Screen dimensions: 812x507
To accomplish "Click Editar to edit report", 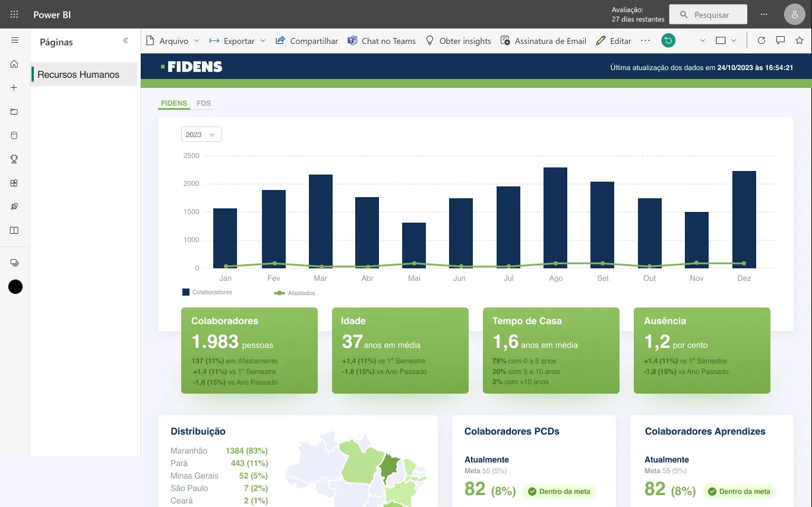I will click(614, 41).
